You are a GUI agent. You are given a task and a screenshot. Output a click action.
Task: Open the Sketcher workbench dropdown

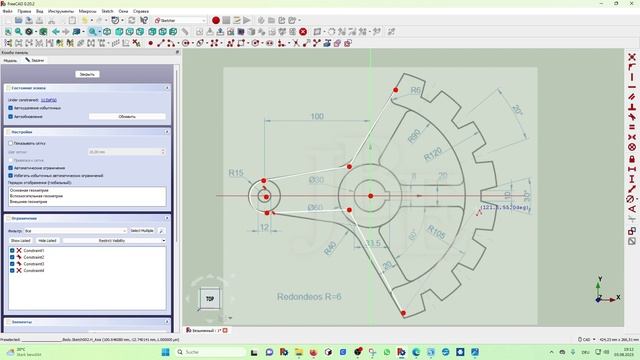coord(180,20)
